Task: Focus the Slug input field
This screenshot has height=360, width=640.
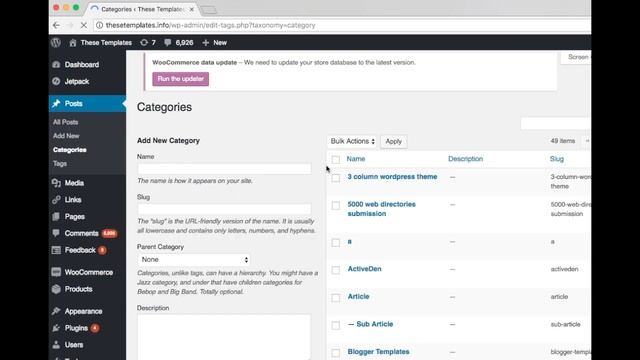Action: (224, 209)
